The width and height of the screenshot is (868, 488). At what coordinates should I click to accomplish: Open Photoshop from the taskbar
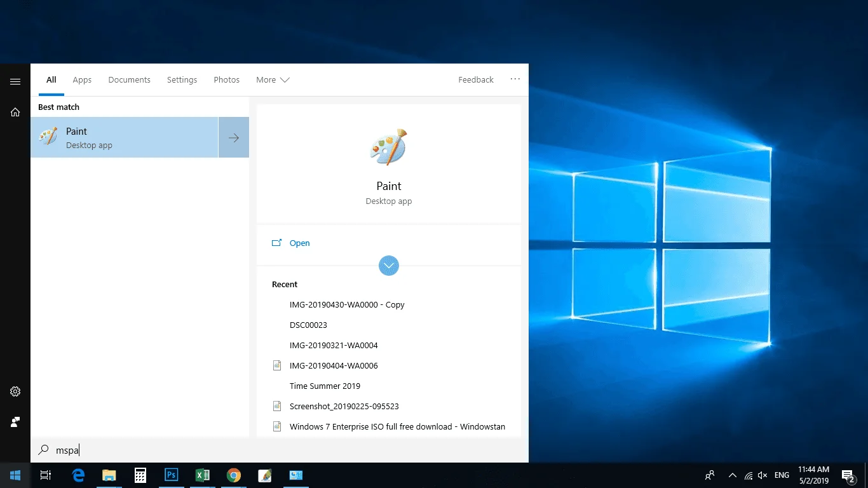click(x=171, y=475)
